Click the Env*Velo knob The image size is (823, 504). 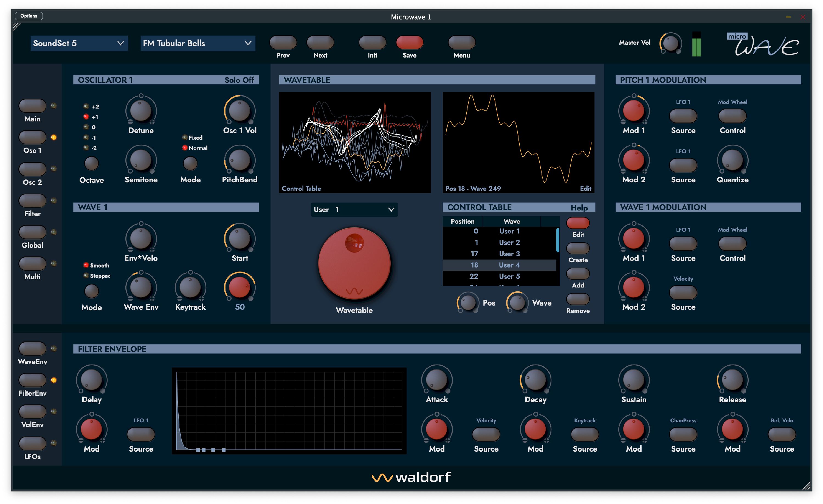[141, 238]
